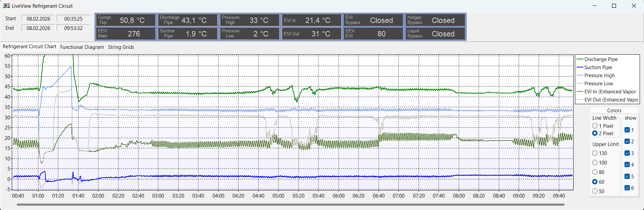Minimize the LiveView Refrigerant Circuit window
This screenshot has width=644, height=210.
click(x=594, y=6)
